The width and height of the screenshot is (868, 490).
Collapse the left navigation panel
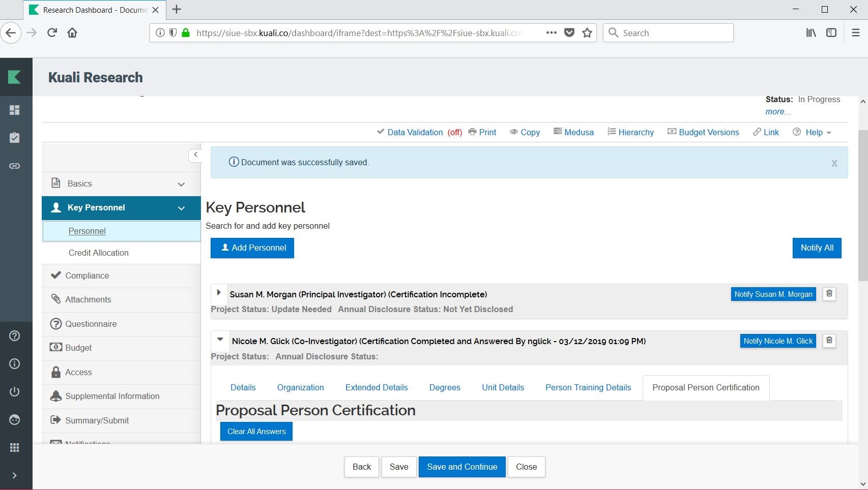195,155
